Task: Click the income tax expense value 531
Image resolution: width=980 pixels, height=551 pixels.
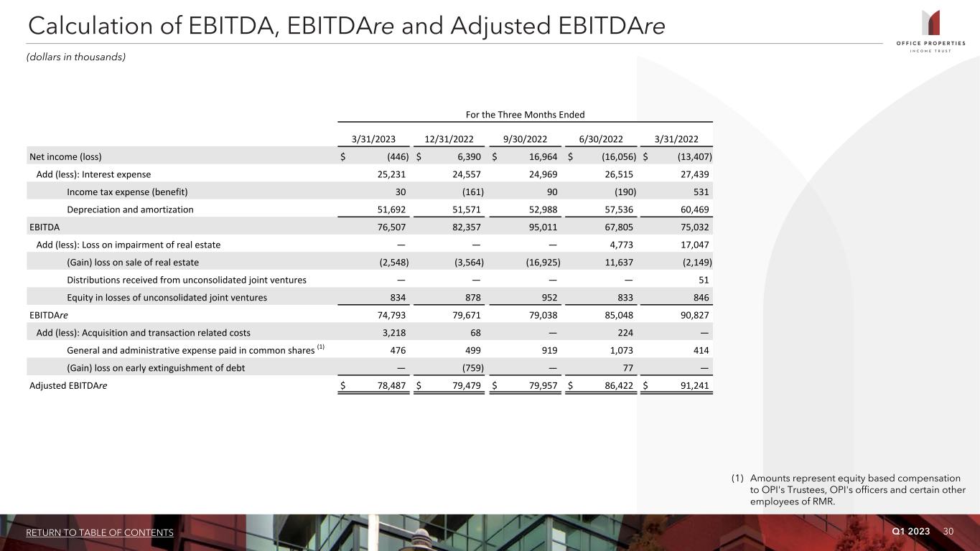Action: [x=701, y=192]
